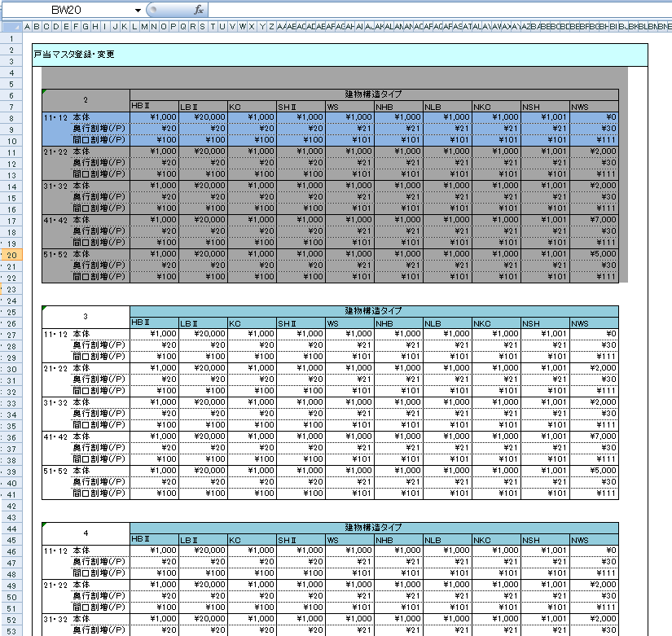Click the LB II header in row 26
The width and height of the screenshot is (672, 636).
coord(203,322)
